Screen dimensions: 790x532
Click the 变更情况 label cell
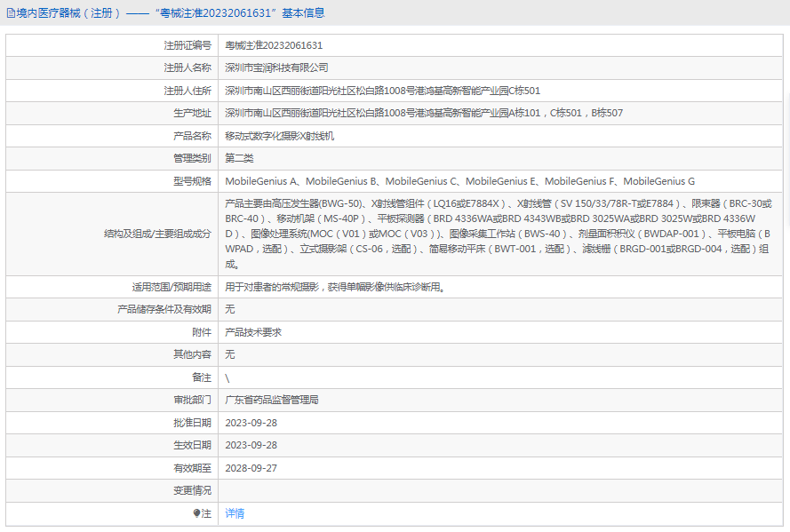[x=112, y=491]
